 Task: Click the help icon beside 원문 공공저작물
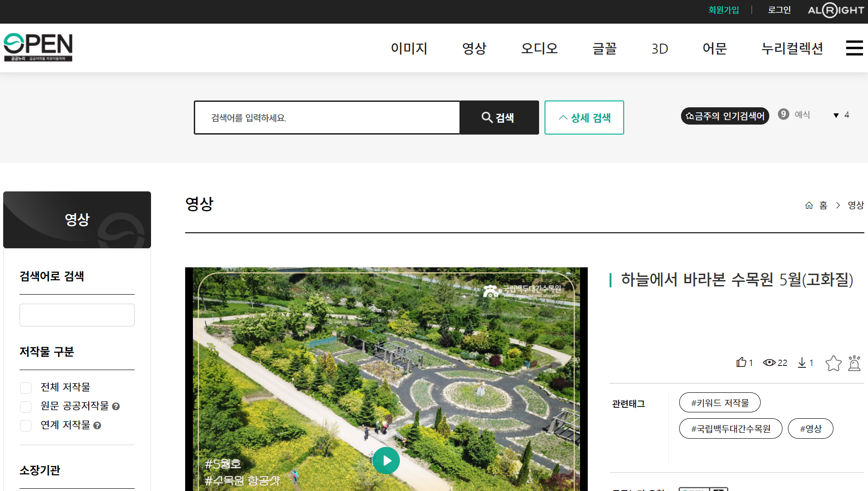116,406
